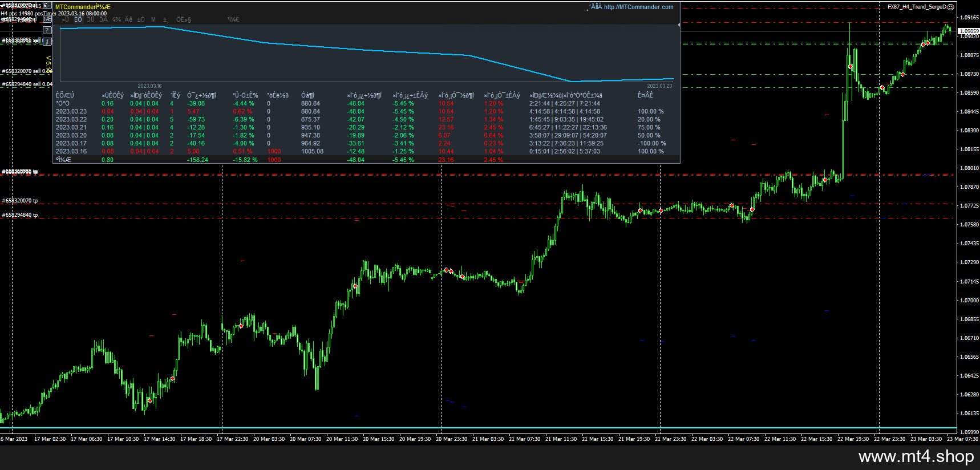Select the 2023.03.21 row date cell

tap(71, 128)
